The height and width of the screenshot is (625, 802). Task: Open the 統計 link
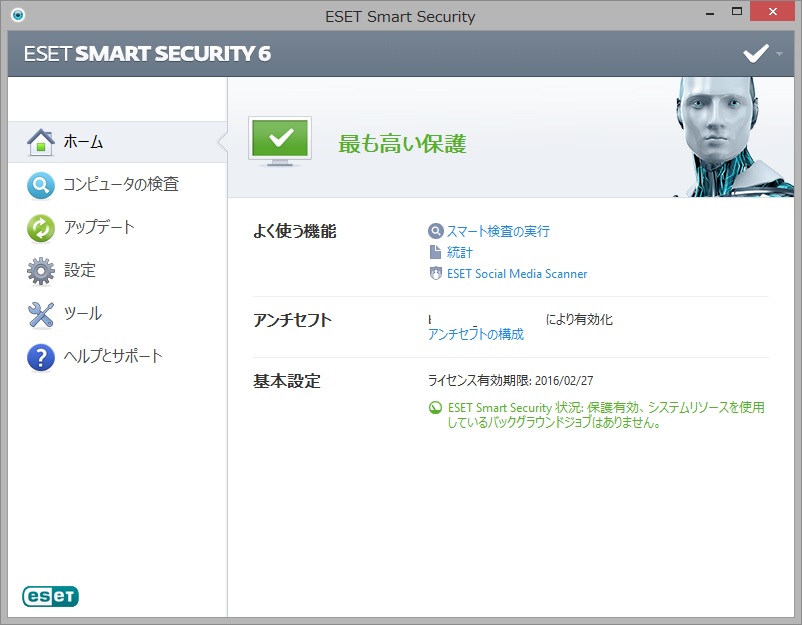coord(460,252)
